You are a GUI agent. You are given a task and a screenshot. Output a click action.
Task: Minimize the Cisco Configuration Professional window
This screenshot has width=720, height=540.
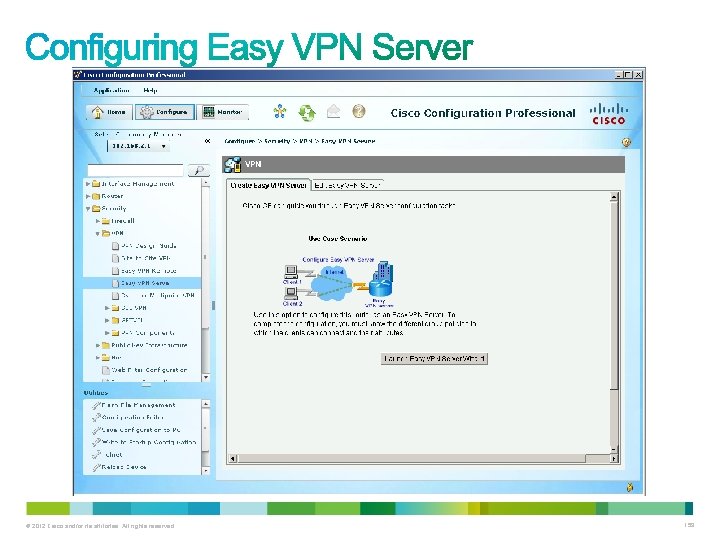point(619,75)
